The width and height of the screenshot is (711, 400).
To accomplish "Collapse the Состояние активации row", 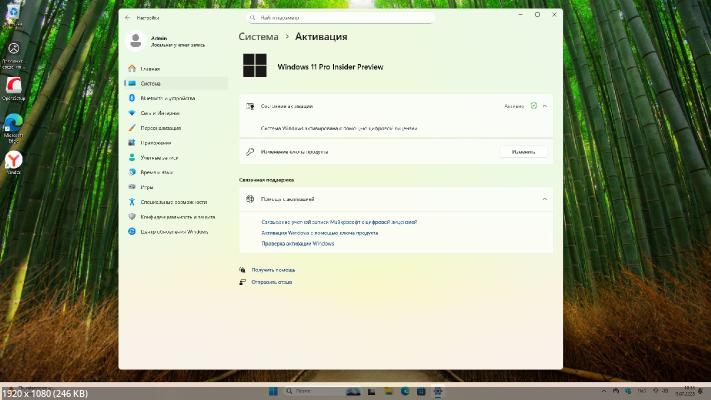I will point(545,106).
